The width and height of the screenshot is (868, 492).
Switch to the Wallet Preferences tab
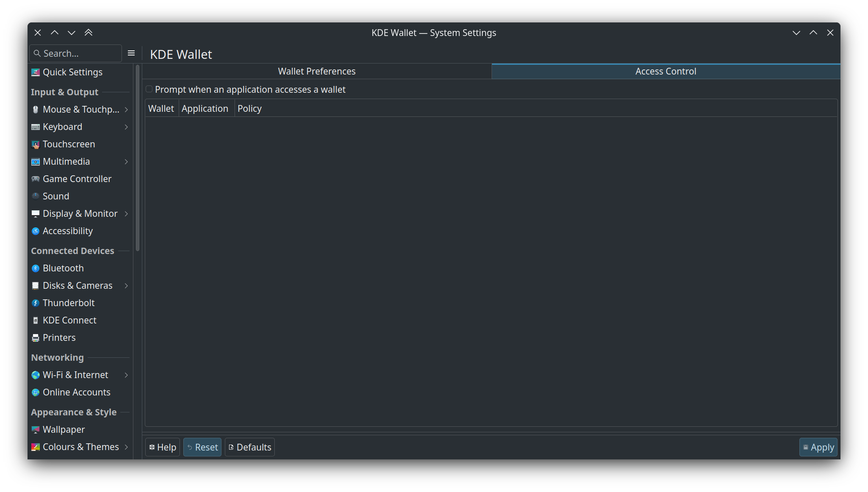317,71
